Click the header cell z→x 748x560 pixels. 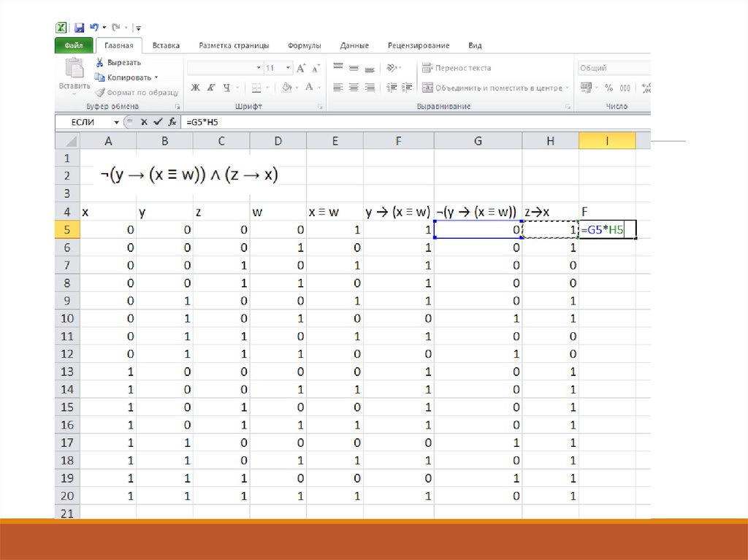tap(551, 212)
